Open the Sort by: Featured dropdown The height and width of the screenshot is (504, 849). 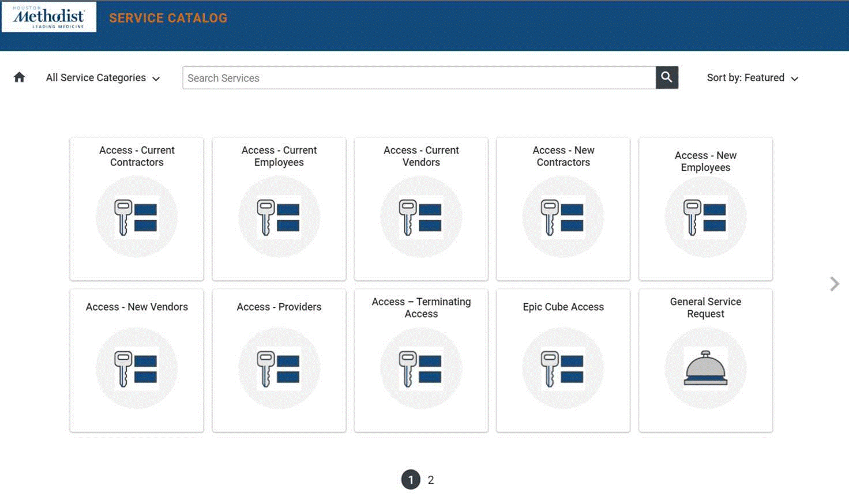tap(752, 78)
